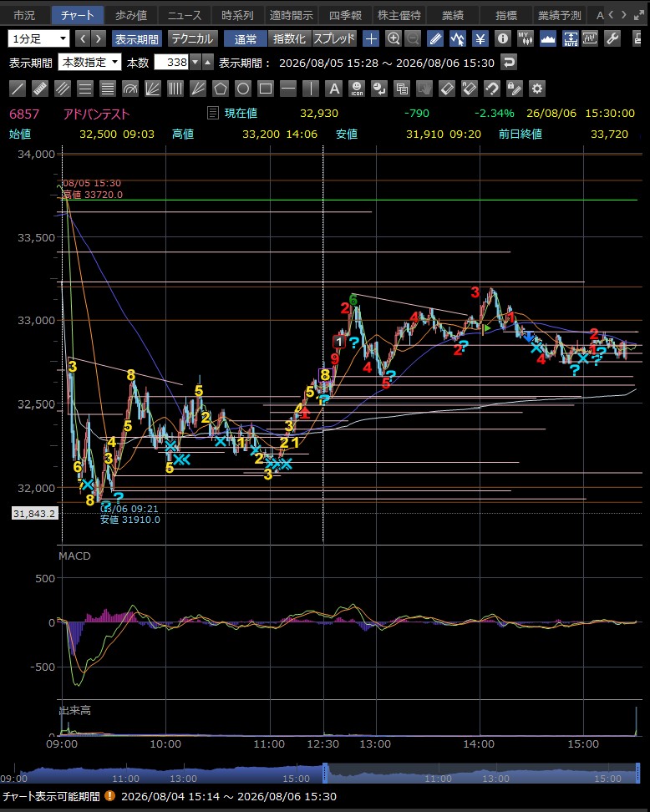650x812 pixels.
Task: Open the テクニカル settings button
Action: coord(192,38)
